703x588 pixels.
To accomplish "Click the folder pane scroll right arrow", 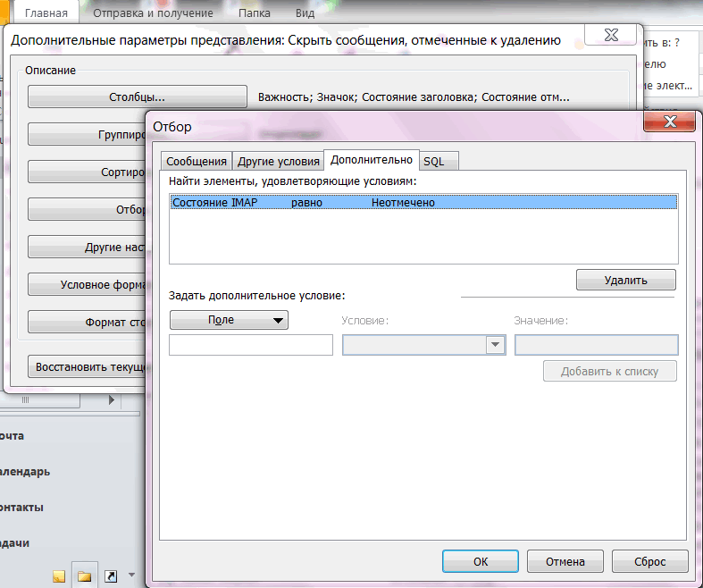I will 112,399.
